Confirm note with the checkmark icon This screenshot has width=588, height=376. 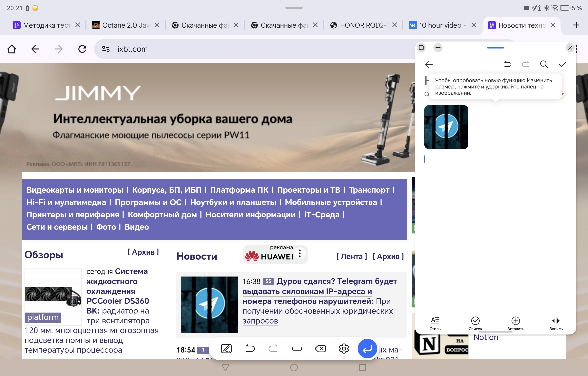(x=562, y=64)
